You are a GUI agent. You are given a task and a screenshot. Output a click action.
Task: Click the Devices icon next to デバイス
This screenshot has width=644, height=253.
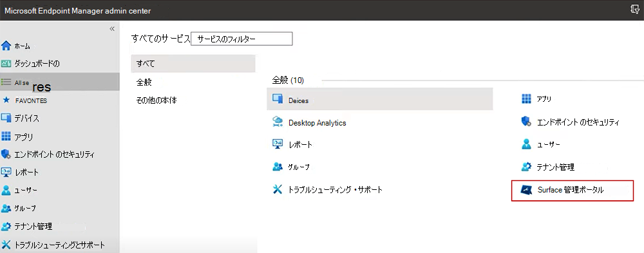point(6,118)
